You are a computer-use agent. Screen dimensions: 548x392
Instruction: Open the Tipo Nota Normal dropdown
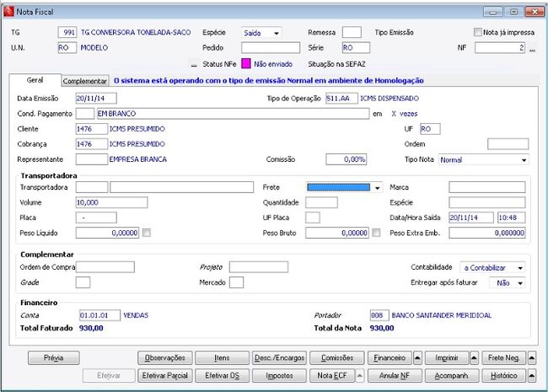pos(484,159)
